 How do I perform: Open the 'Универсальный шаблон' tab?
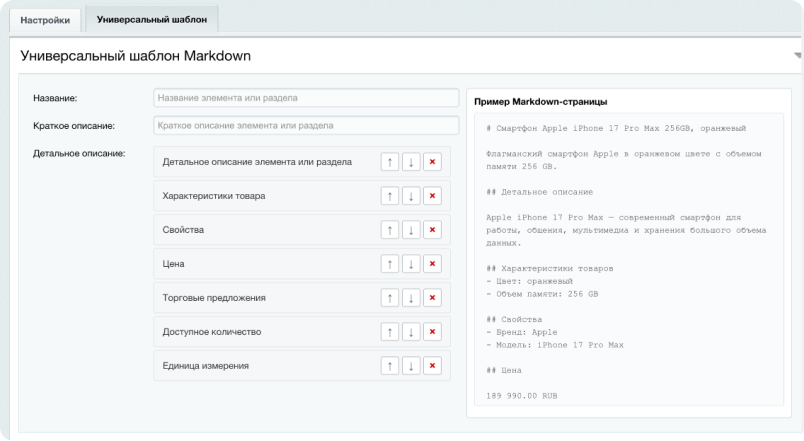coord(152,19)
